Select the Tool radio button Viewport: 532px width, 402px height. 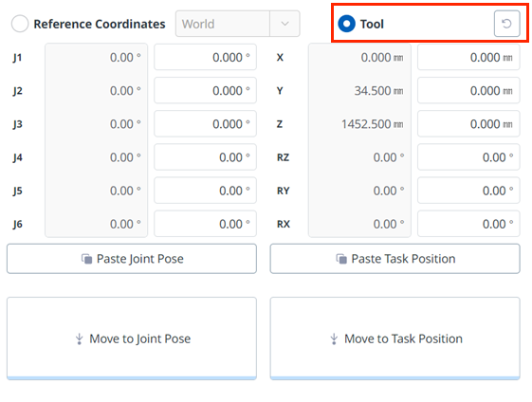point(346,24)
